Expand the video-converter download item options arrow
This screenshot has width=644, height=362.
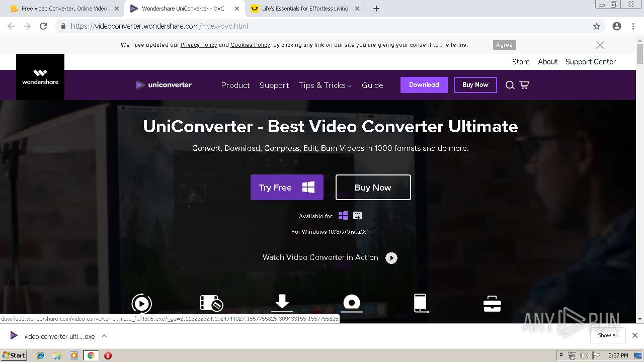click(104, 336)
